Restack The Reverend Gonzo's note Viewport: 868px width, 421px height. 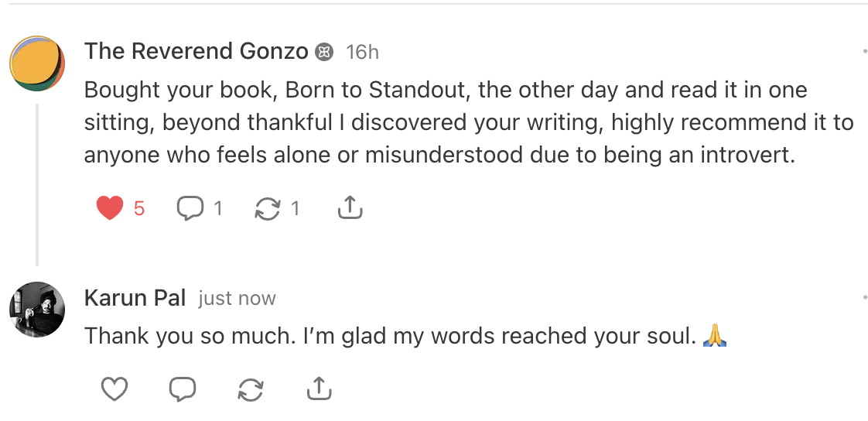click(x=268, y=208)
